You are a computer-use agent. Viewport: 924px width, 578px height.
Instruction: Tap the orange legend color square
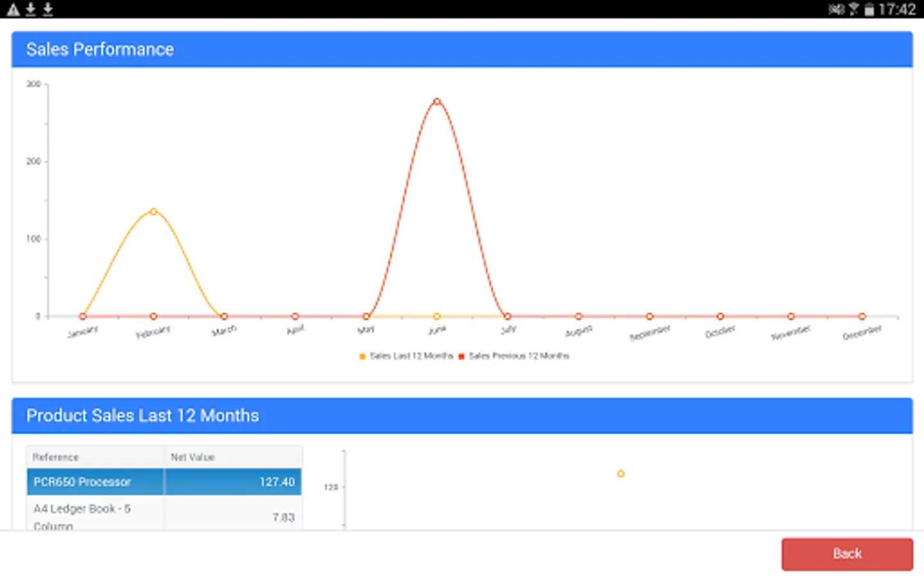(x=363, y=356)
